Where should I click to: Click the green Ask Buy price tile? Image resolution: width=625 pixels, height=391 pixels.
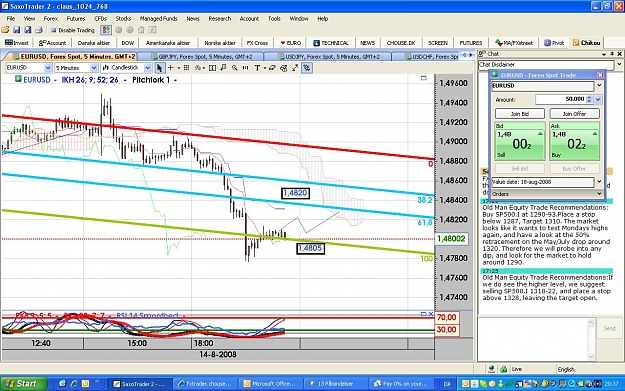(x=574, y=141)
